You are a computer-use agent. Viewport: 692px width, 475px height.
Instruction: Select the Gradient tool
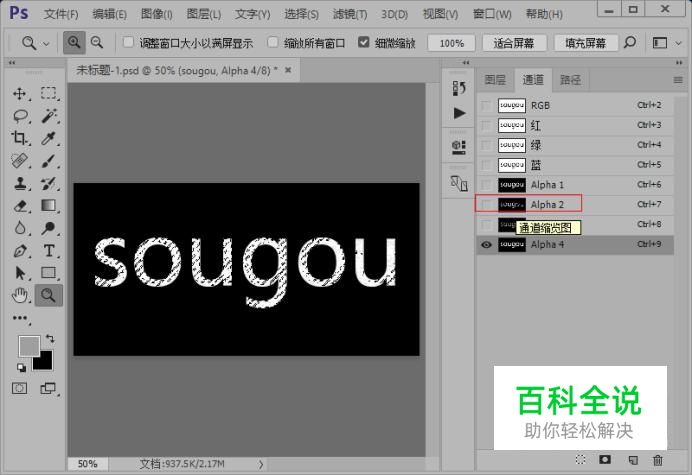point(49,206)
